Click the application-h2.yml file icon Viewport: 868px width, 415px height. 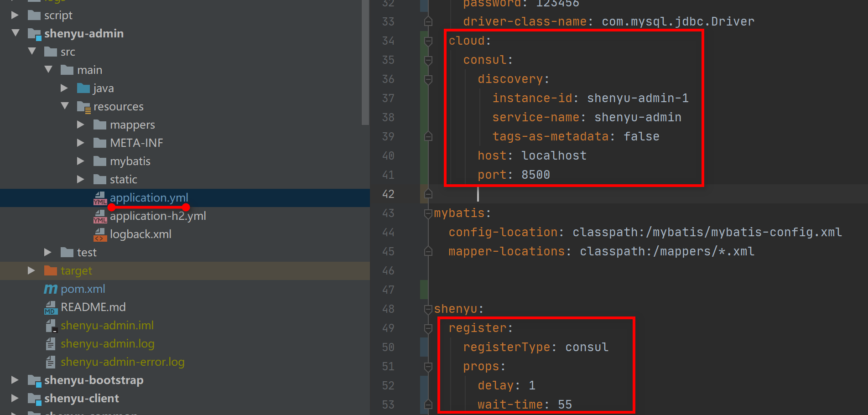(x=100, y=216)
